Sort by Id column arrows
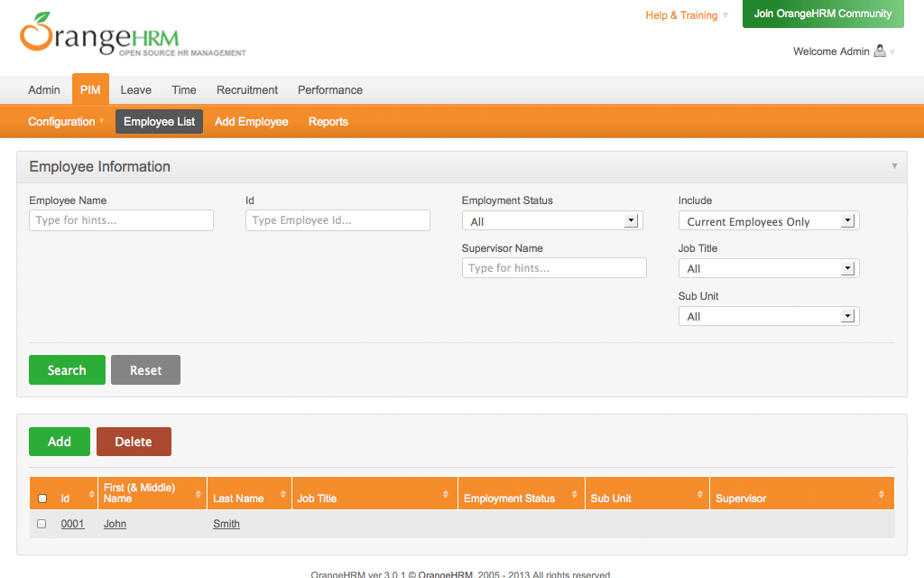The image size is (924, 578). coord(91,494)
